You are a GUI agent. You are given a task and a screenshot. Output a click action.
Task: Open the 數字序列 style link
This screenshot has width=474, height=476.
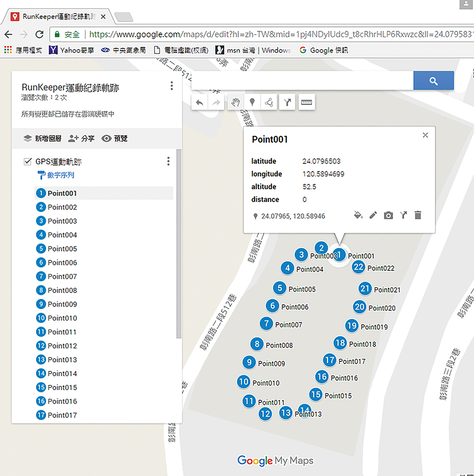[x=56, y=175]
